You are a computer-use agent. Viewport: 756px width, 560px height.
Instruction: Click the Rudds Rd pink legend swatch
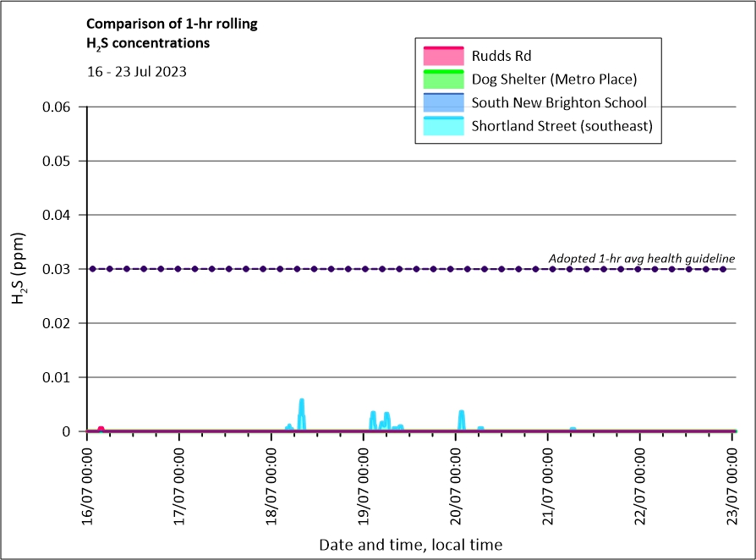coord(443,56)
